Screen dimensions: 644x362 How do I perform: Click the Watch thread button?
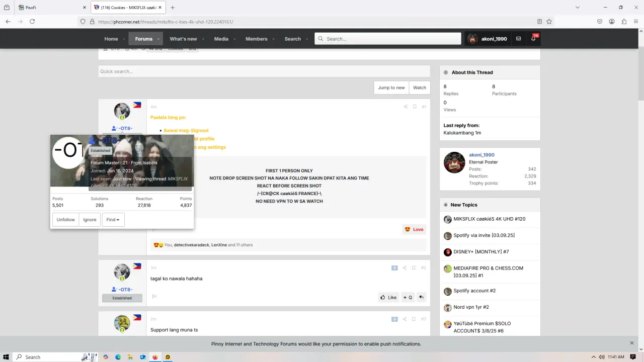pos(420,87)
